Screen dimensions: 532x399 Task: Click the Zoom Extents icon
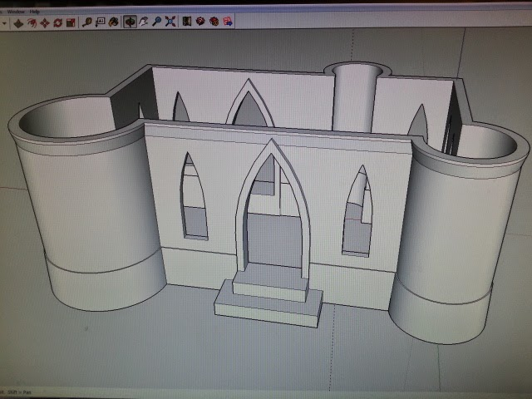pos(170,22)
